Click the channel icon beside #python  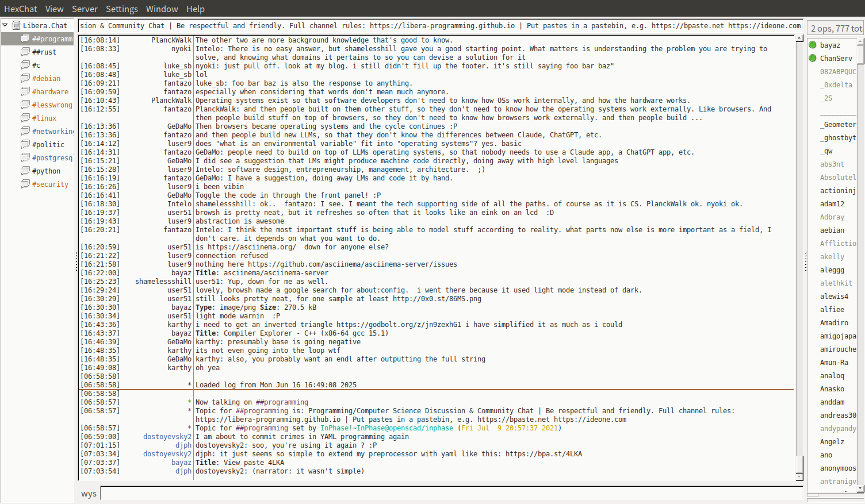point(25,171)
